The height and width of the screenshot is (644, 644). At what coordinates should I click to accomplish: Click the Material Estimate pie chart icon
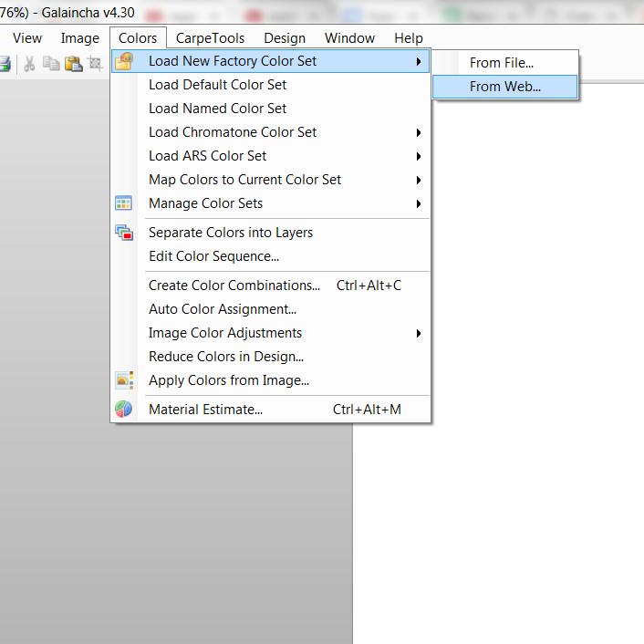click(124, 410)
